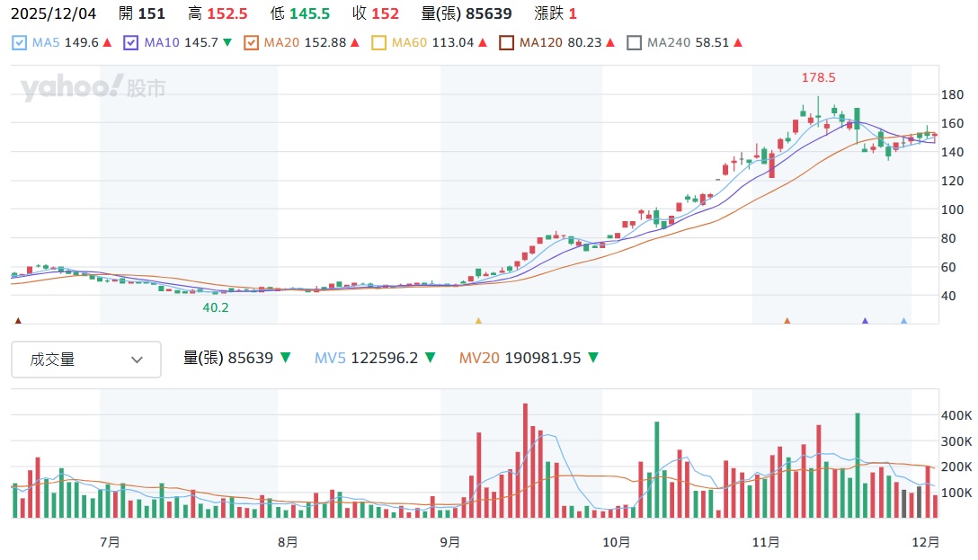Uncheck the MA10 moving average checkbox
This screenshot has height=560, width=978.
tap(131, 42)
